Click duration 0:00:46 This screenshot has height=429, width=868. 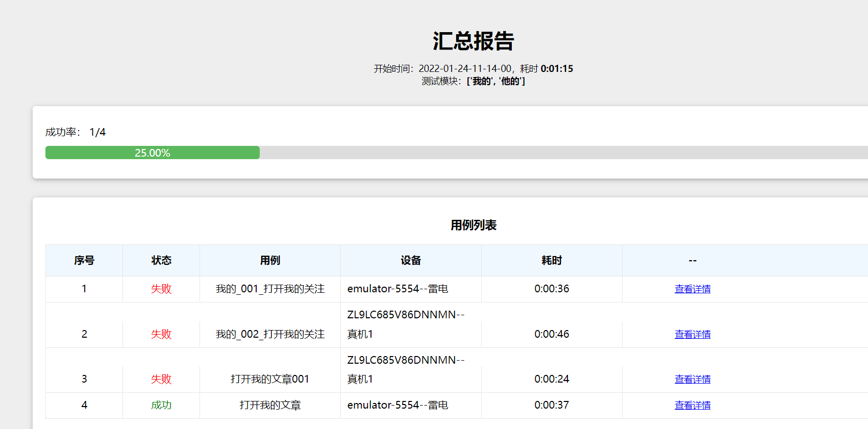(552, 334)
